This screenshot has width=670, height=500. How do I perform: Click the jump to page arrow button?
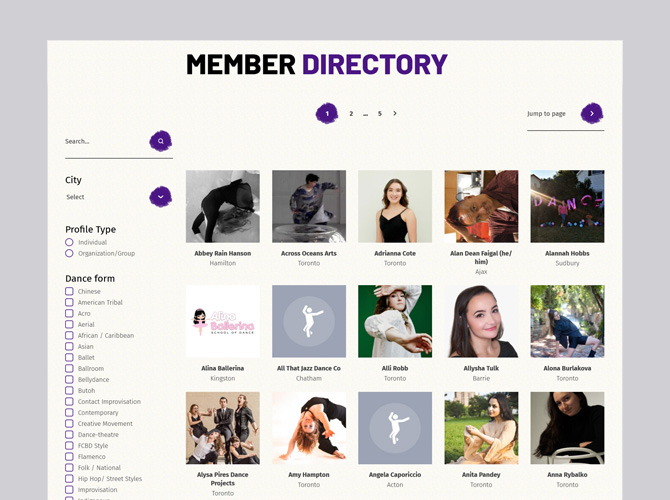pos(592,113)
